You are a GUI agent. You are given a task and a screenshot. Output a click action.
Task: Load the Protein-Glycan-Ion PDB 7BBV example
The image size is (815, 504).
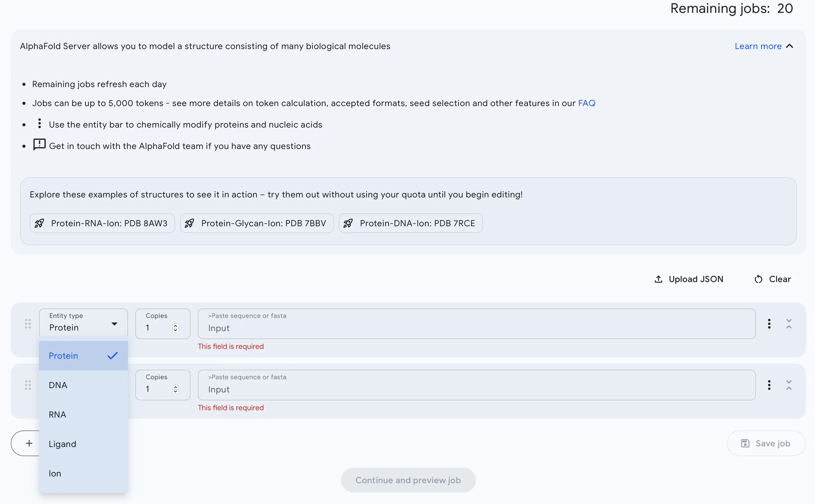pyautogui.click(x=257, y=223)
